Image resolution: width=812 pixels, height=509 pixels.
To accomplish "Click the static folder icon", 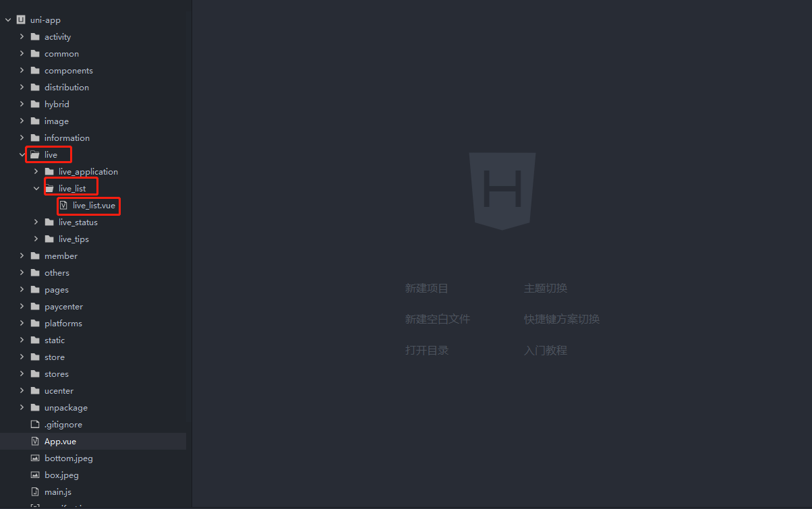I will (35, 340).
